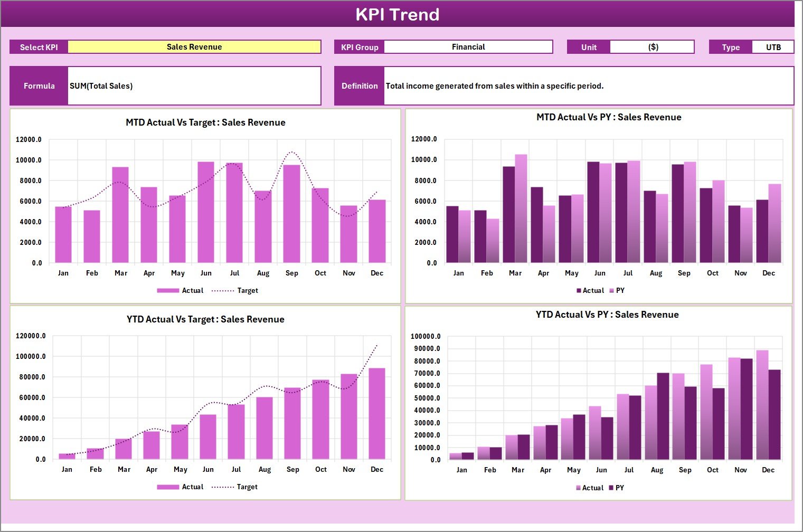Select the MTD Actual Vs Target chart title

pos(205,122)
